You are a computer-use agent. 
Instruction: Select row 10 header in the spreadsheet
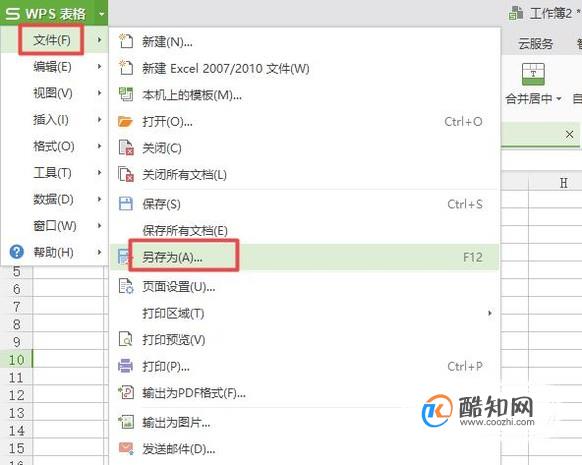point(16,359)
